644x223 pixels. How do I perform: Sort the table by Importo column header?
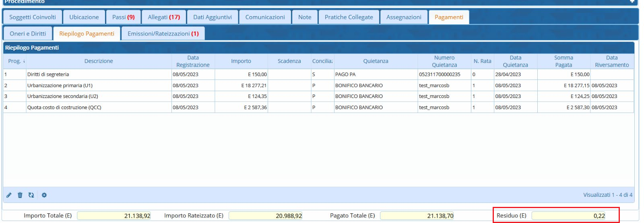coord(241,61)
